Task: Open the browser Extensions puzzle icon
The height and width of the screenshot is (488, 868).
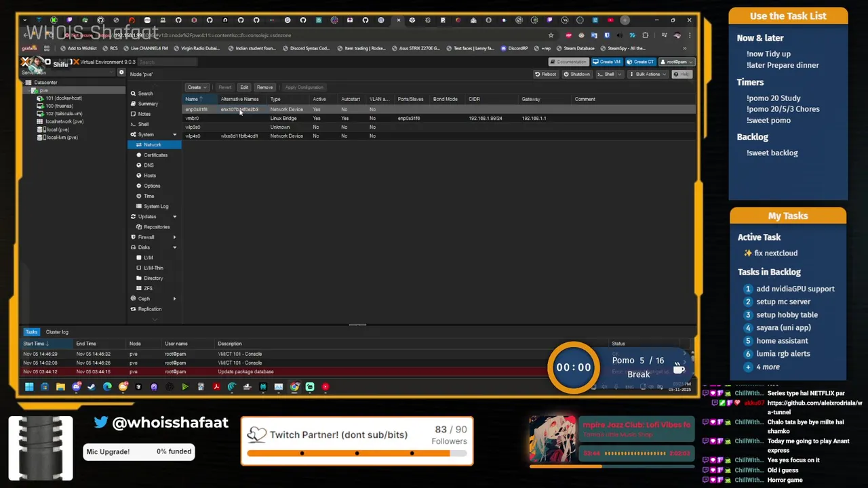Action: pyautogui.click(x=645, y=35)
